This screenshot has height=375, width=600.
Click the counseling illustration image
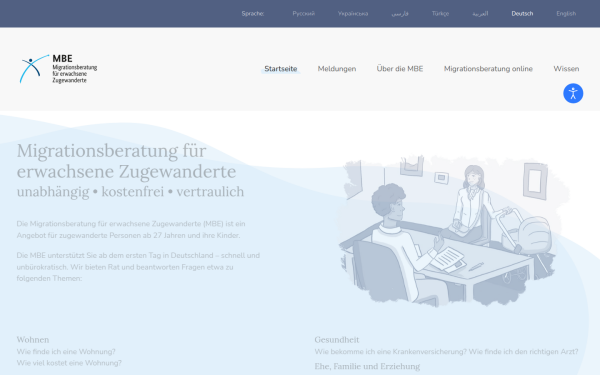click(x=452, y=231)
